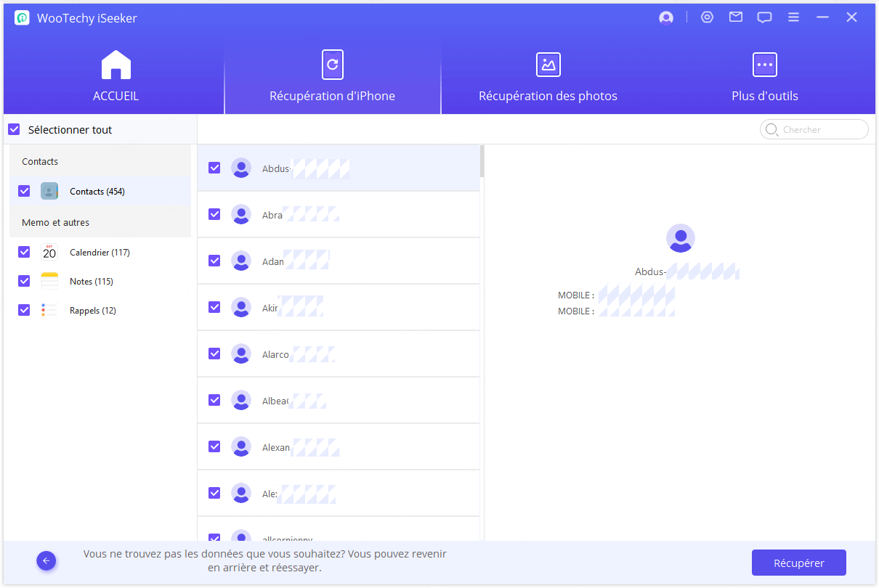Click the contact list scrollbar
This screenshot has width=879, height=588.
point(482,161)
